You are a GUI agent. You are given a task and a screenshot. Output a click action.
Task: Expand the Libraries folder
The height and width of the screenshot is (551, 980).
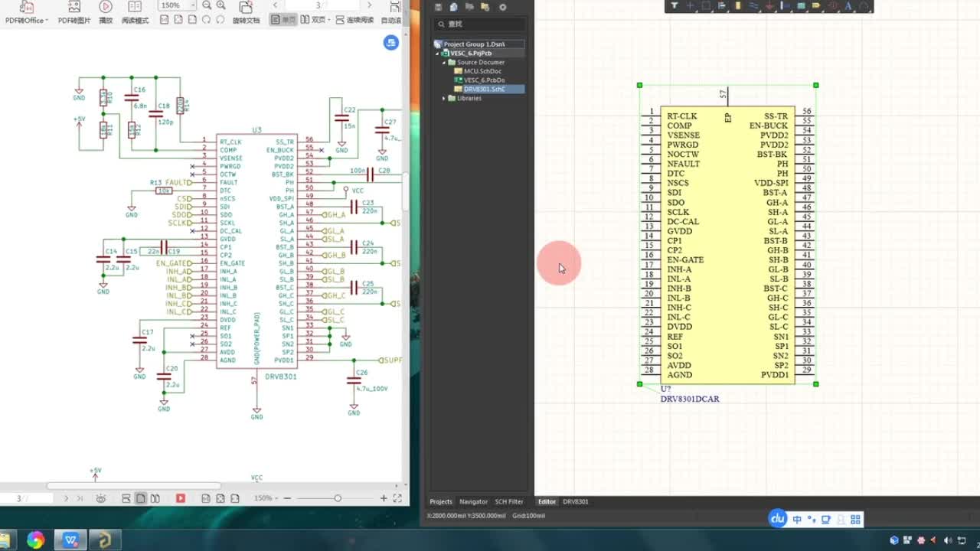pyautogui.click(x=443, y=98)
